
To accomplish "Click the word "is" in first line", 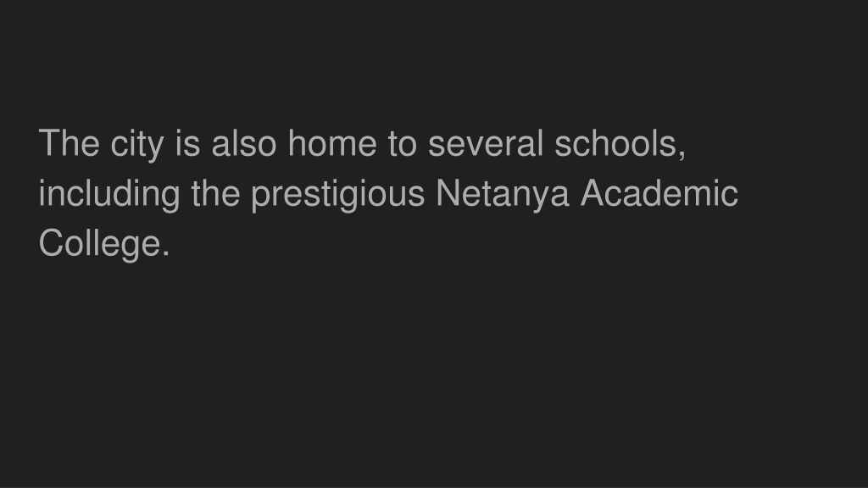I will point(187,142).
